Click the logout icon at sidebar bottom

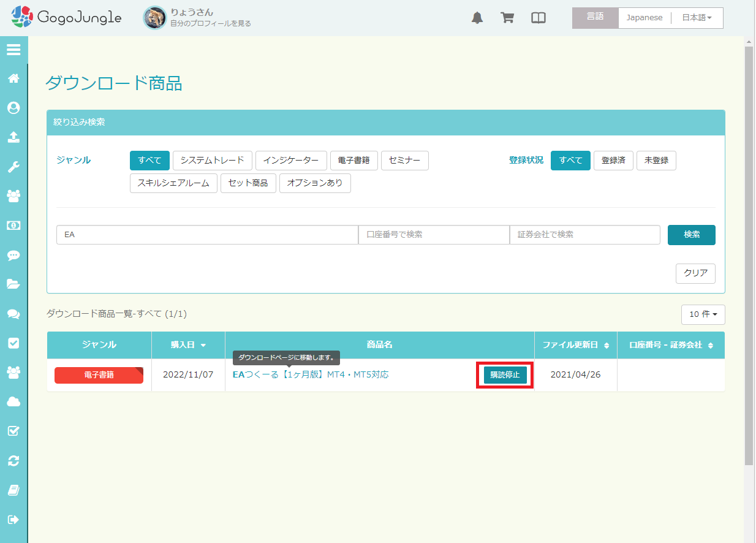(x=13, y=519)
